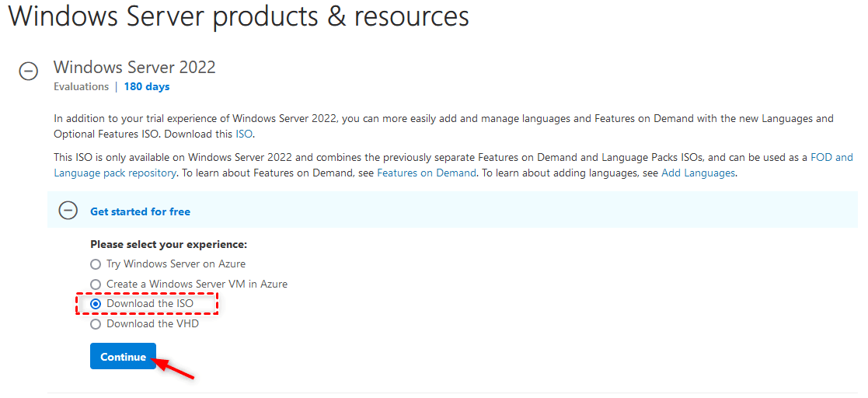Open the 'Add Languages' link
This screenshot has height=398, width=868.
pos(697,173)
